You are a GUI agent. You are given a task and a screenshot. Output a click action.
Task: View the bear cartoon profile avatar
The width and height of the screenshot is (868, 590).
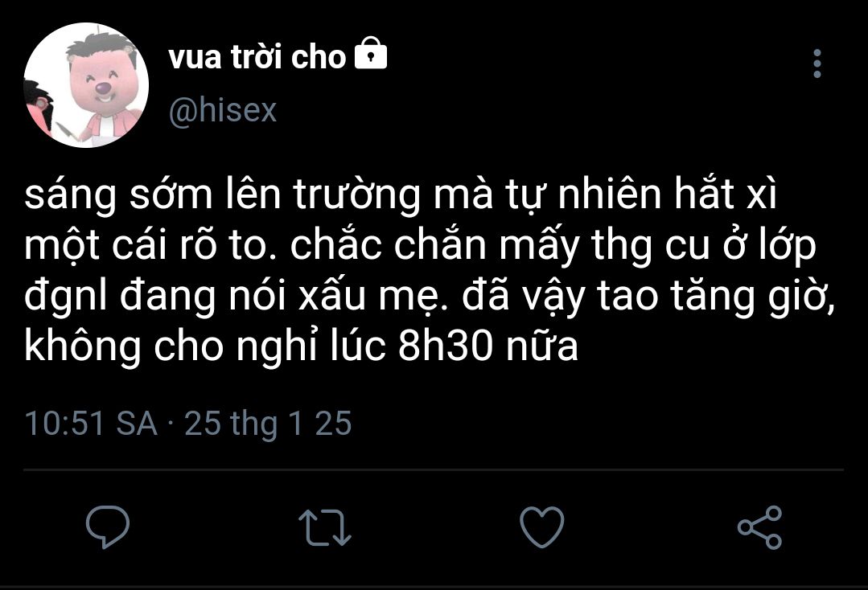click(86, 85)
